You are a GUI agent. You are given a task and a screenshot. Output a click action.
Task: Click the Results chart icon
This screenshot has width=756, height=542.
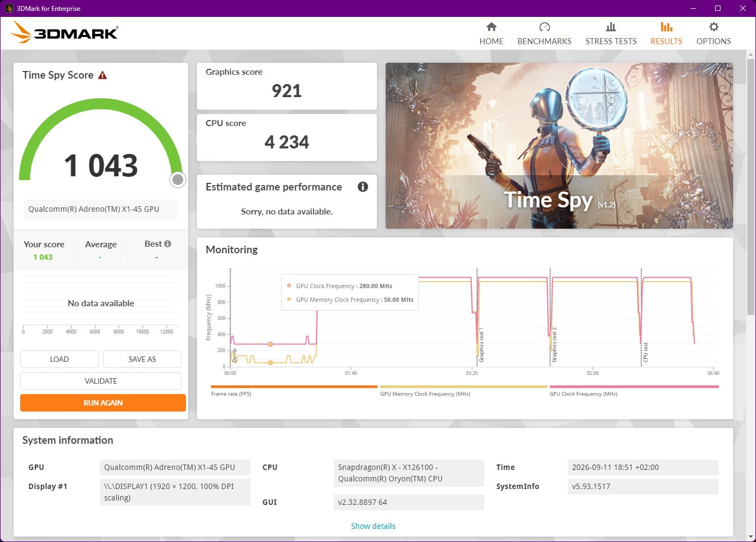tap(666, 27)
